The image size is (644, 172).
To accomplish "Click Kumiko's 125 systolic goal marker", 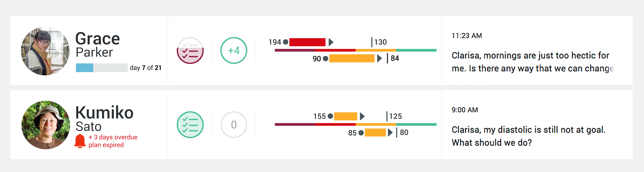I will point(394,116).
